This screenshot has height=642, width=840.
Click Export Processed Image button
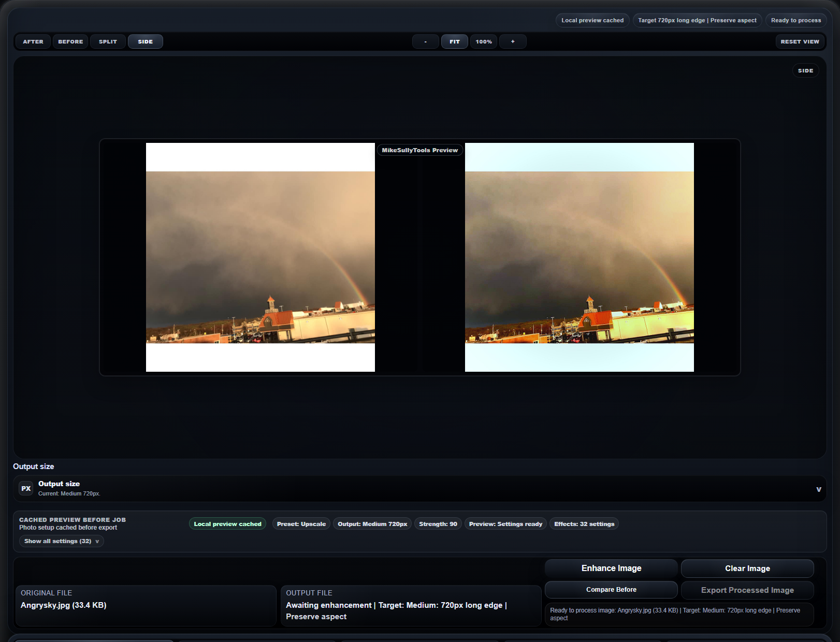click(x=747, y=590)
